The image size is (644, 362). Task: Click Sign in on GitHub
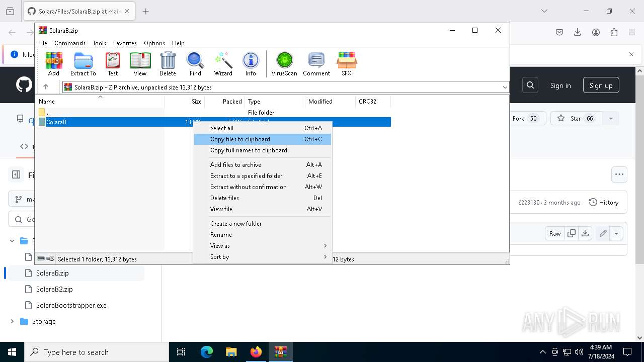point(560,85)
